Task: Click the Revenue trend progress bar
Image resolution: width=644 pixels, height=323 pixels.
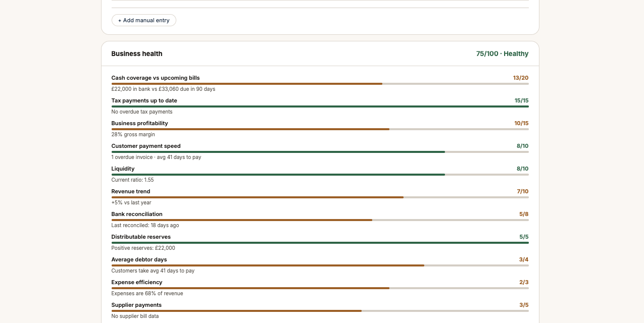Action: [x=320, y=197]
